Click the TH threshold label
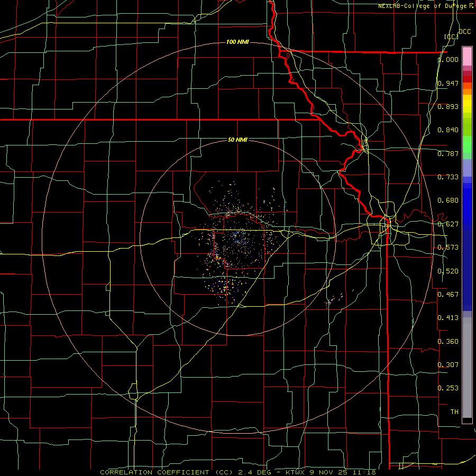 pos(454,412)
